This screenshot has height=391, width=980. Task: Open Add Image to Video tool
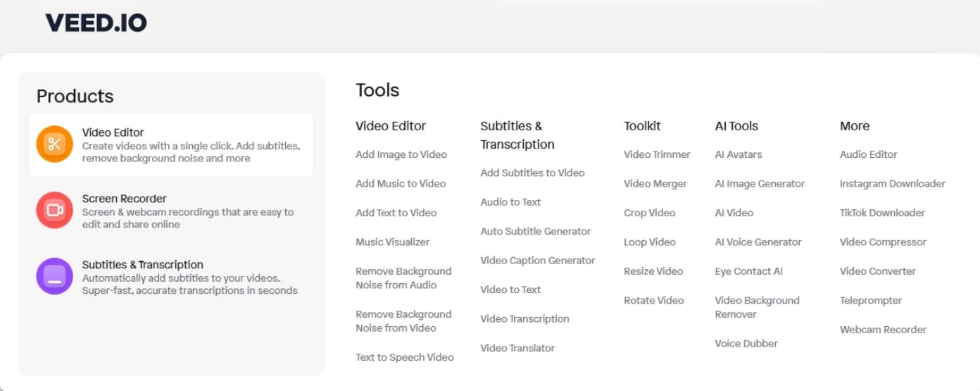[x=401, y=154]
